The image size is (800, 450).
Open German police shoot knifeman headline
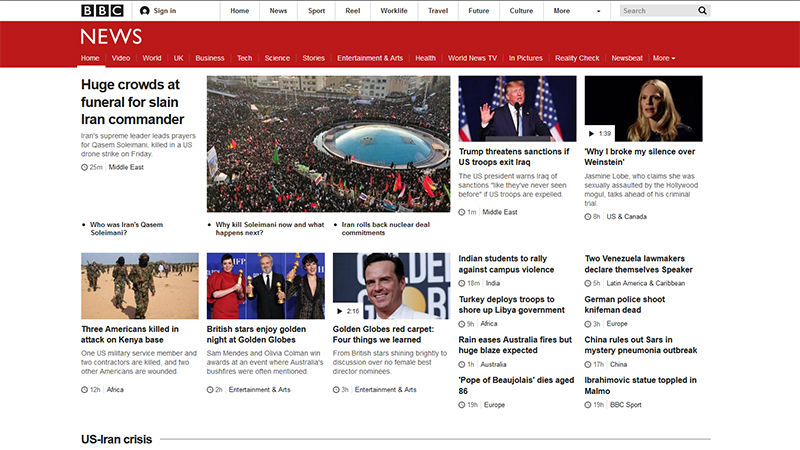click(624, 305)
